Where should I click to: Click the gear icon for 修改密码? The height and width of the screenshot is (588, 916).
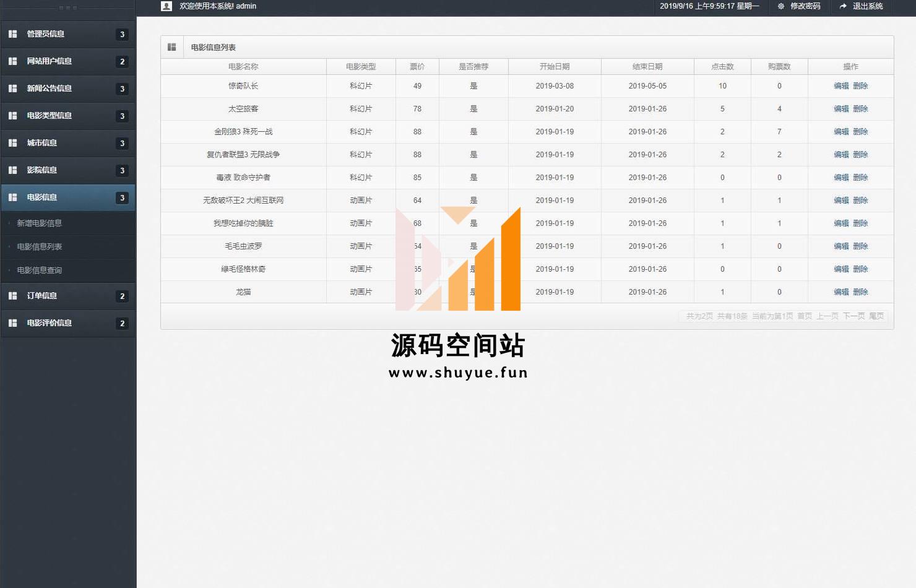point(781,6)
